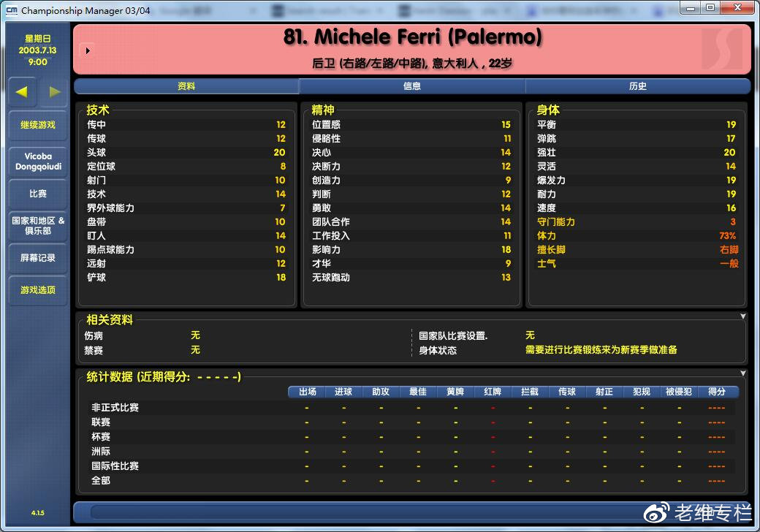Select the 助攻 column header
760x532 pixels.
381,392
